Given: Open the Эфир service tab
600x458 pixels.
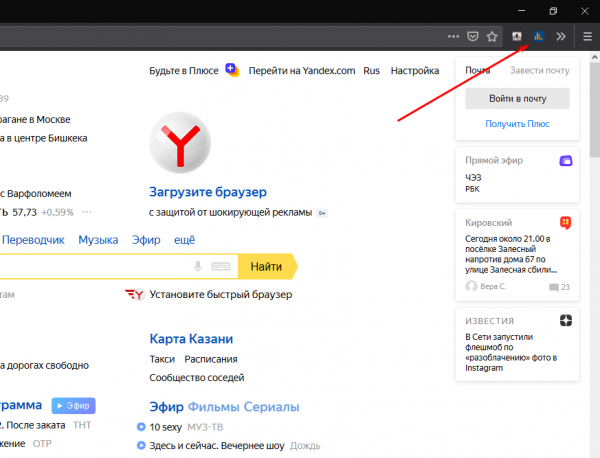Looking at the screenshot, I should (146, 240).
